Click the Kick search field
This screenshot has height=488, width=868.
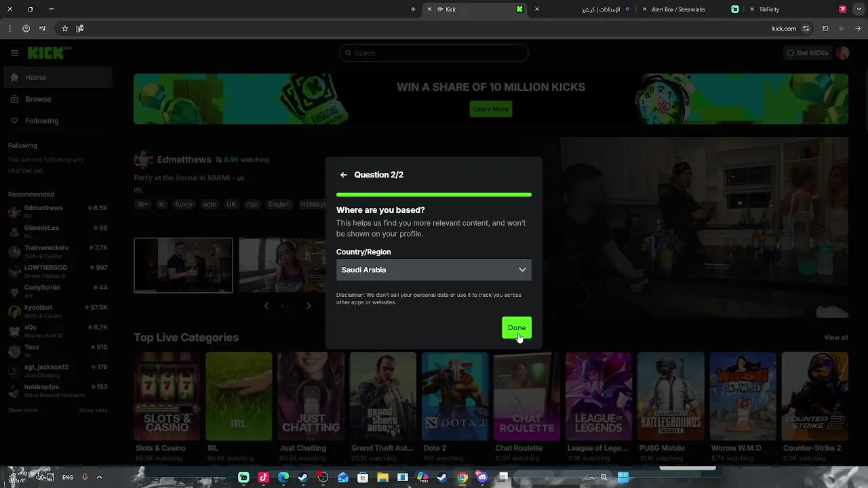click(434, 53)
